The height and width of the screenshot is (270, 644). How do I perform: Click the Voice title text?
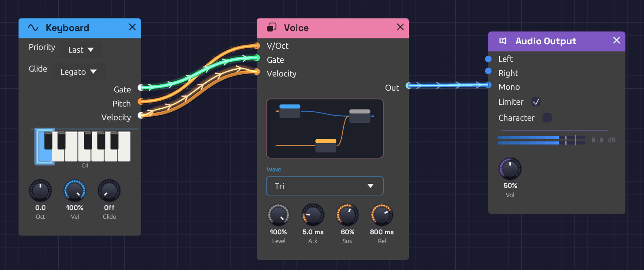point(296,28)
